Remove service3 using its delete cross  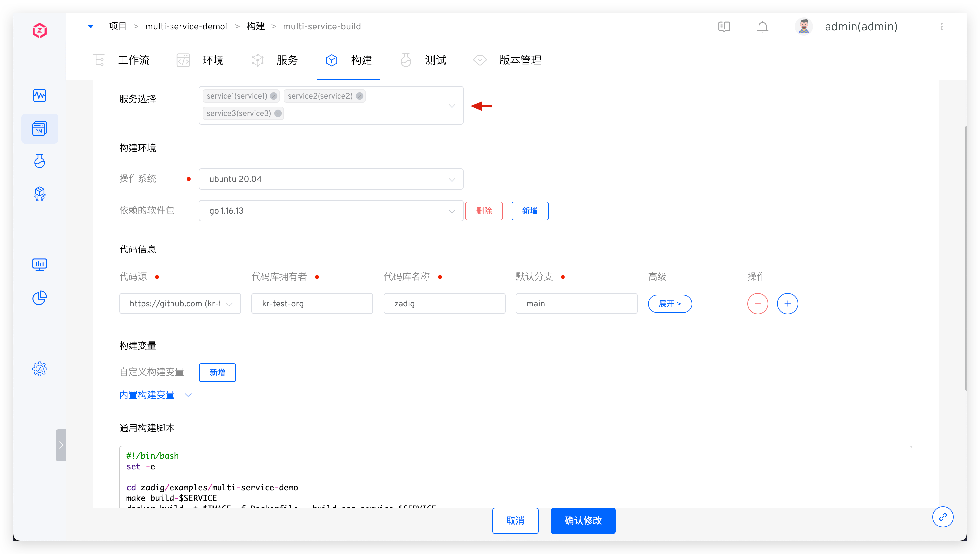[278, 113]
